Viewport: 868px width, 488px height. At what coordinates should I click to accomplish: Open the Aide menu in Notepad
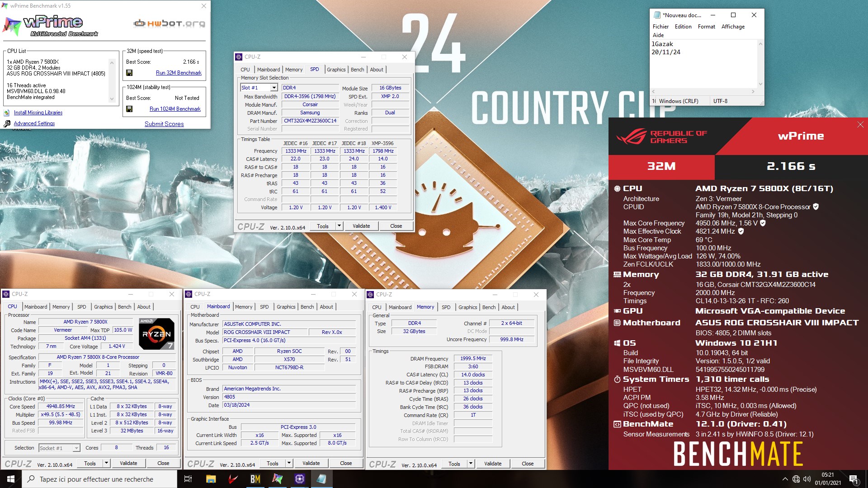pos(658,35)
